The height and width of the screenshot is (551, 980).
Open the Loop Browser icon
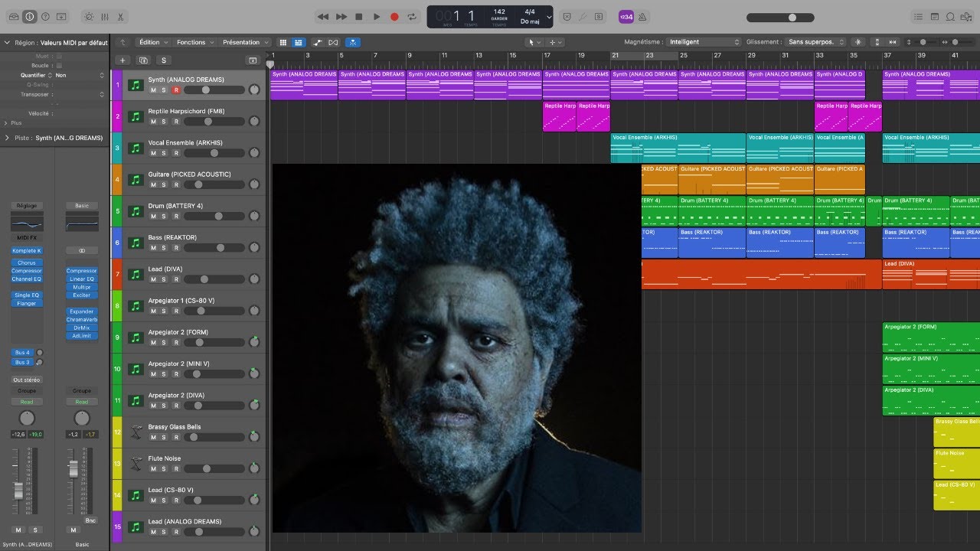tap(950, 16)
